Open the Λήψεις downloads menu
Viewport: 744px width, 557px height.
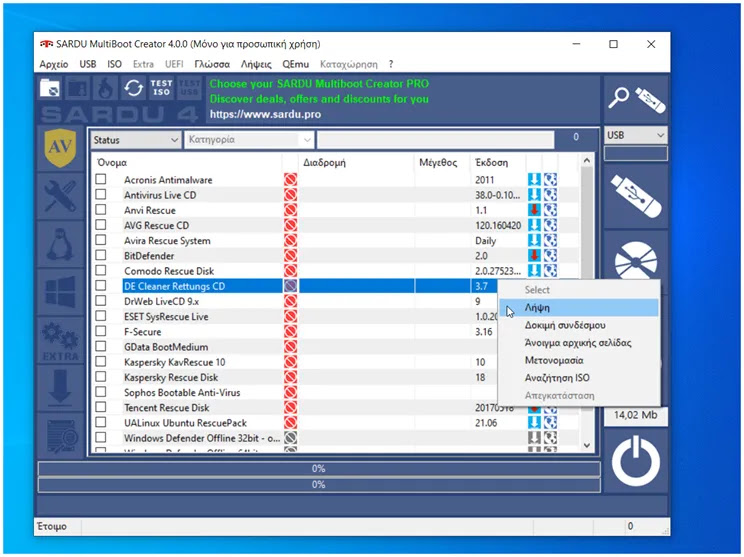pos(256,64)
